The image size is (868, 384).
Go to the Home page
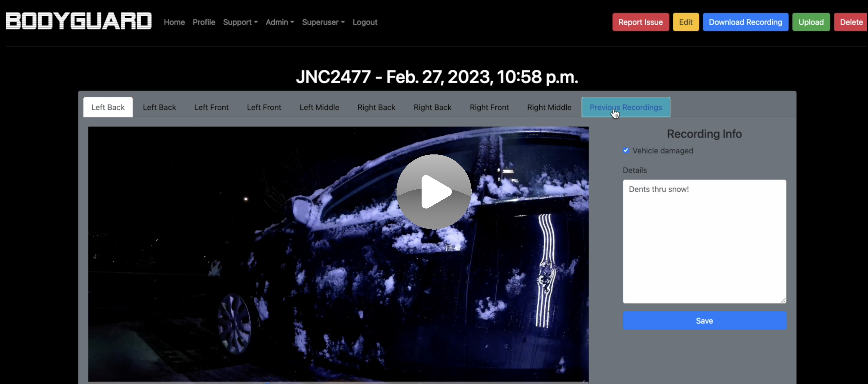[x=174, y=22]
